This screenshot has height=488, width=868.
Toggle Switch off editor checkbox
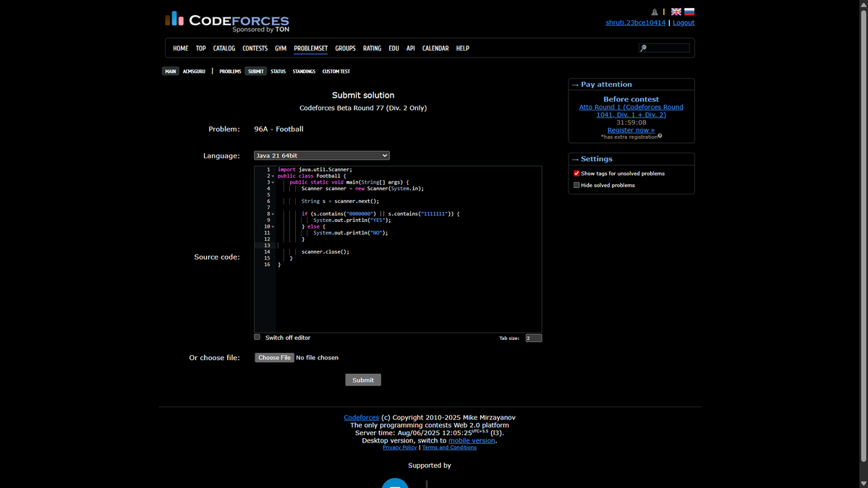point(257,337)
